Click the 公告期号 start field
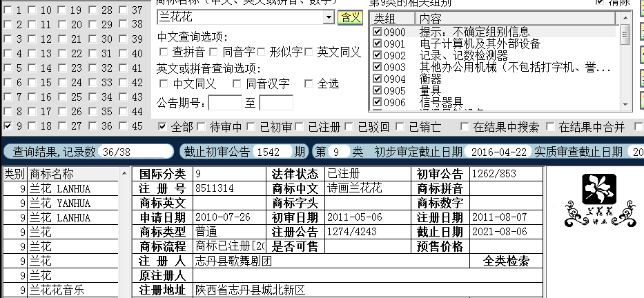This screenshot has width=644, height=298. click(x=225, y=103)
